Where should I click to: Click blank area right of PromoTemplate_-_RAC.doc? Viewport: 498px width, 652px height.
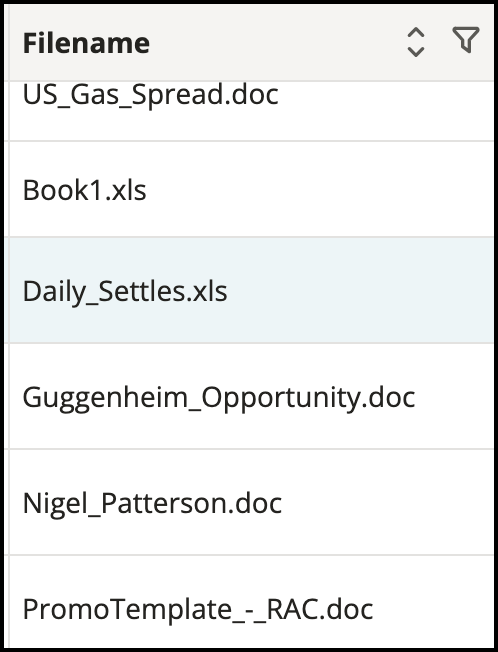click(x=434, y=602)
